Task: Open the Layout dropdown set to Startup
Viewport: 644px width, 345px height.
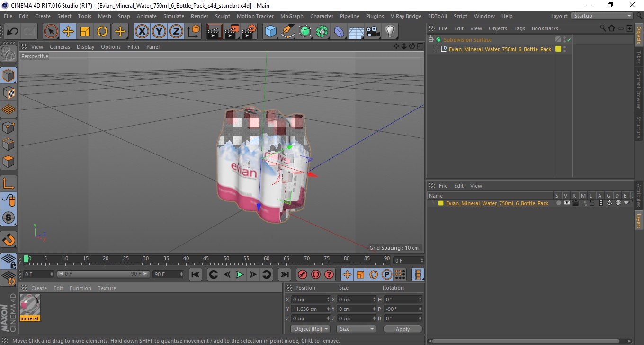Action: point(602,16)
